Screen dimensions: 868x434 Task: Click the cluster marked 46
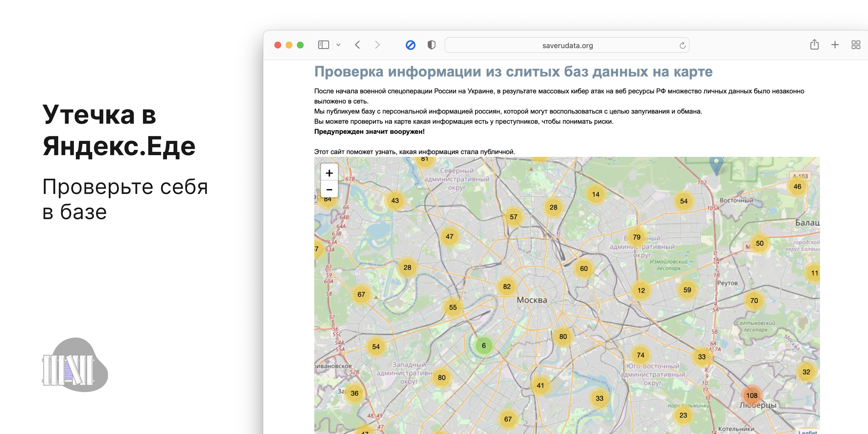tap(797, 186)
